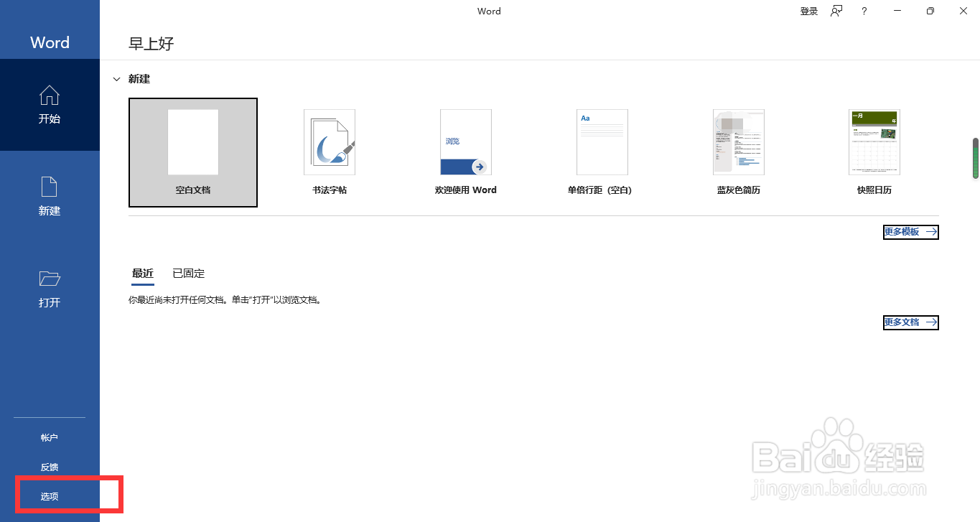Viewport: 980px width, 522px height.
Task: Collapse the 新建 section chevron
Action: [x=116, y=80]
